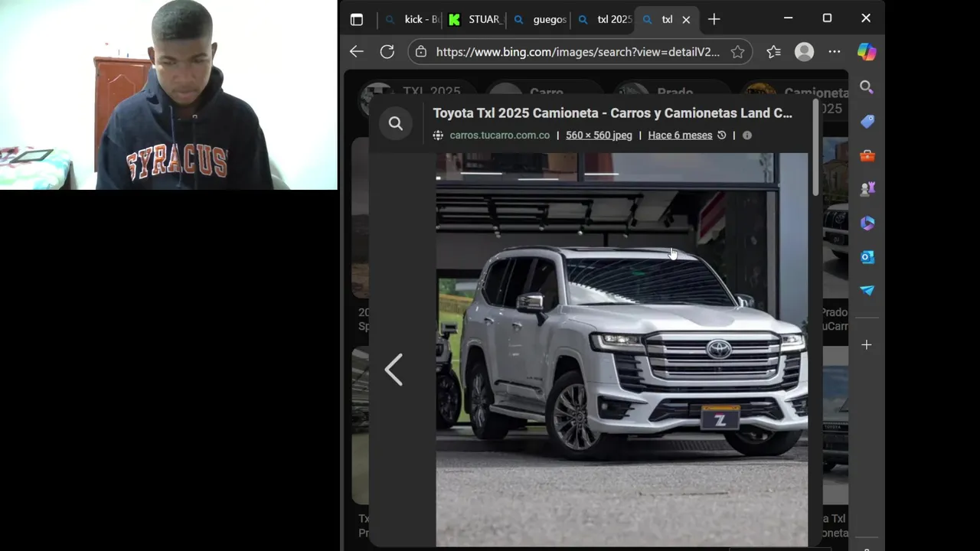Switch to the 'guegos' search tab
This screenshot has height=551, width=980.
540,19
